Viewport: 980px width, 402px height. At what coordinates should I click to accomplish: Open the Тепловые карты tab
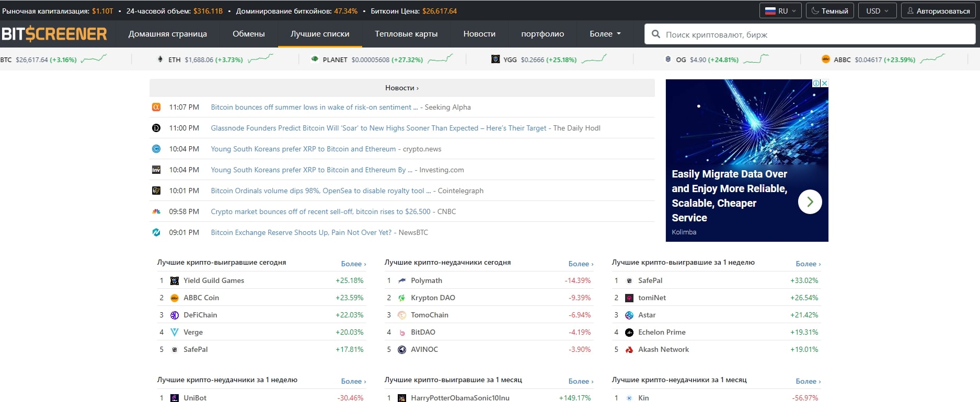pyautogui.click(x=406, y=34)
